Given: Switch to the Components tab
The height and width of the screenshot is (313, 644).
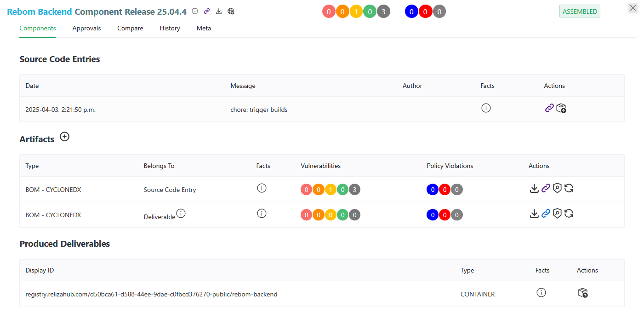Looking at the screenshot, I should click(38, 28).
